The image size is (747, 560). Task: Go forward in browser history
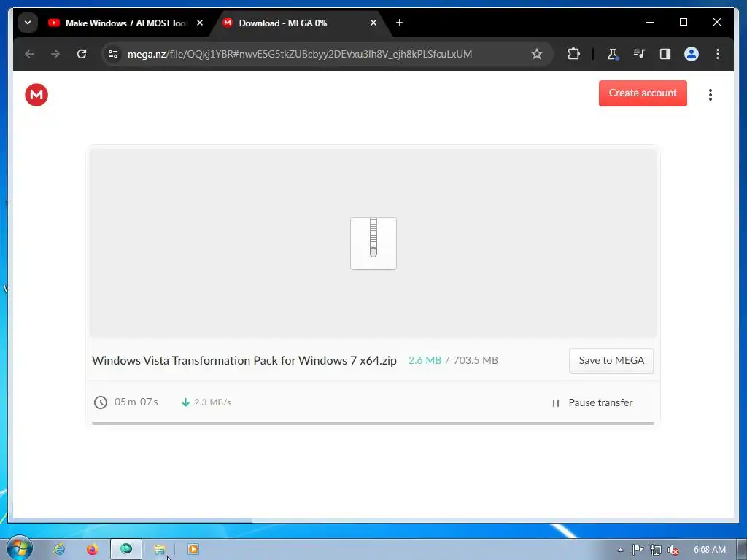pyautogui.click(x=55, y=54)
